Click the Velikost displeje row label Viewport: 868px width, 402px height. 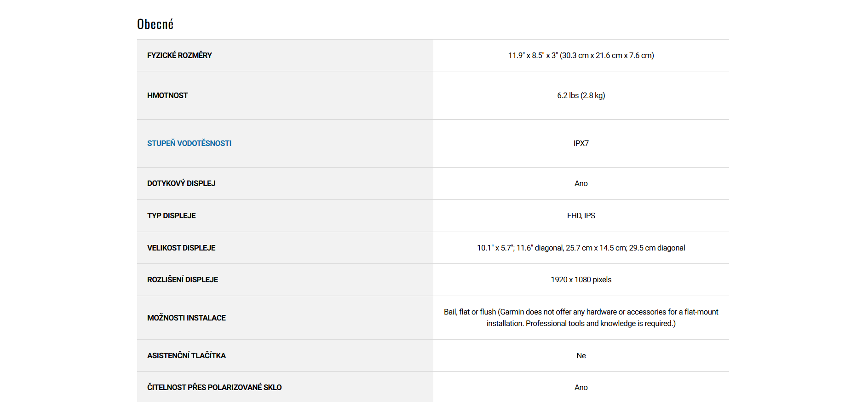(x=181, y=248)
